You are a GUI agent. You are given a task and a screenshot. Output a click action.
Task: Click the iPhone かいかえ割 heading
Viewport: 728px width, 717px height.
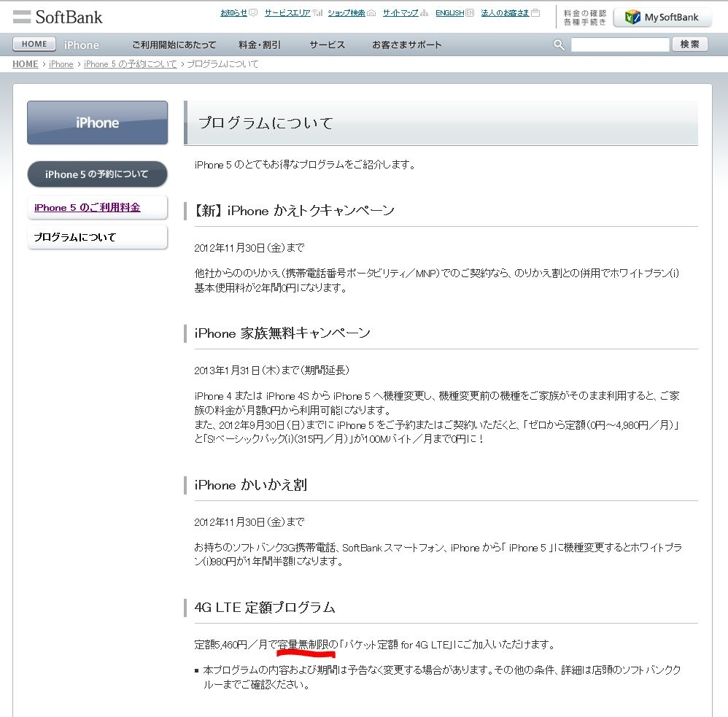pos(251,485)
